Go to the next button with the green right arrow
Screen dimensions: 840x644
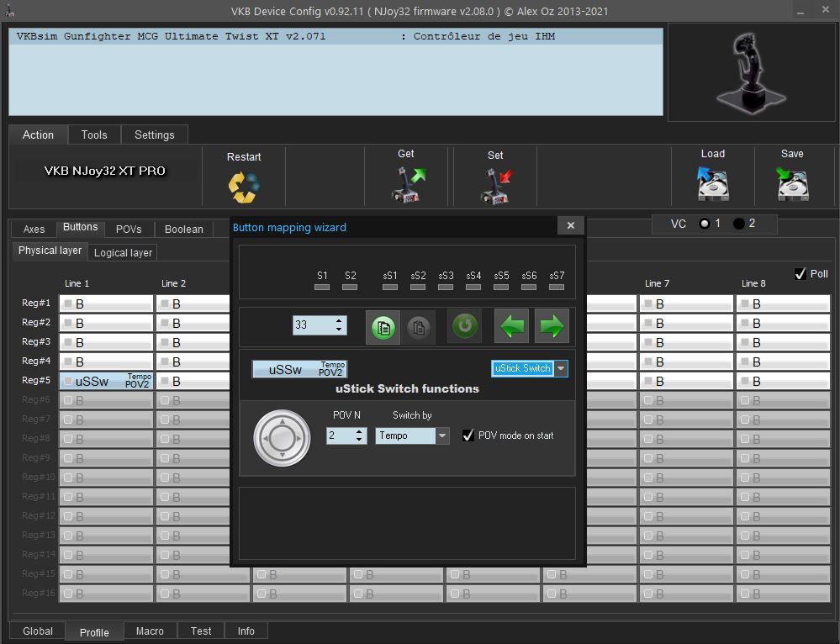click(x=552, y=325)
